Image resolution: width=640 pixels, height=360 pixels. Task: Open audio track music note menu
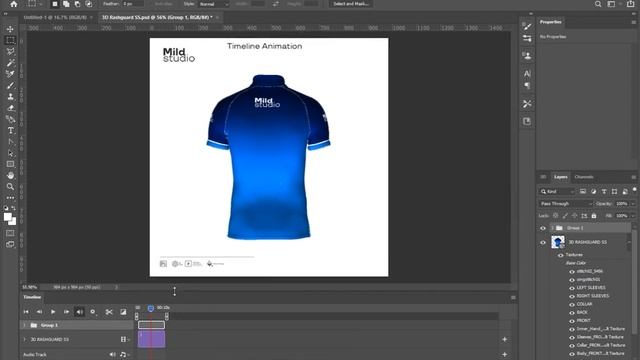pos(123,355)
